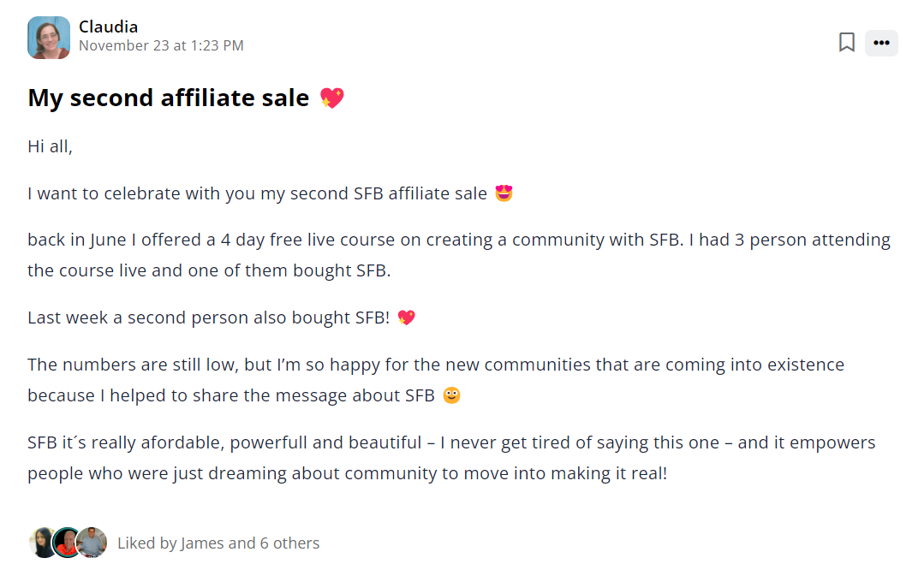
Task: Click Claudia's profile picture
Action: (49, 38)
